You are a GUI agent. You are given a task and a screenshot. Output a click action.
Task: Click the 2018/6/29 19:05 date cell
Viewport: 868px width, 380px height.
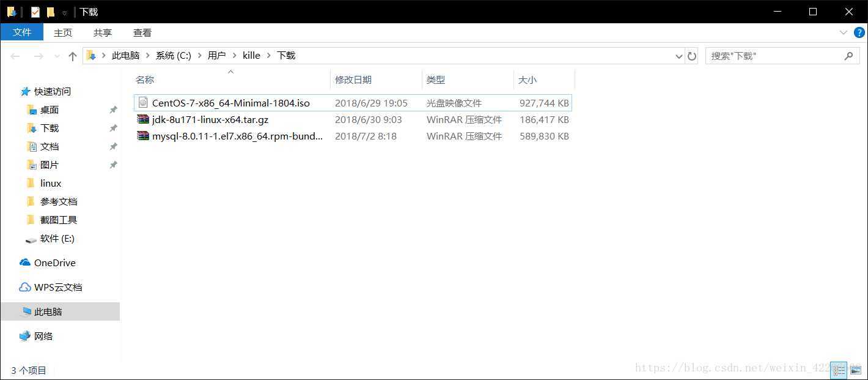(371, 103)
